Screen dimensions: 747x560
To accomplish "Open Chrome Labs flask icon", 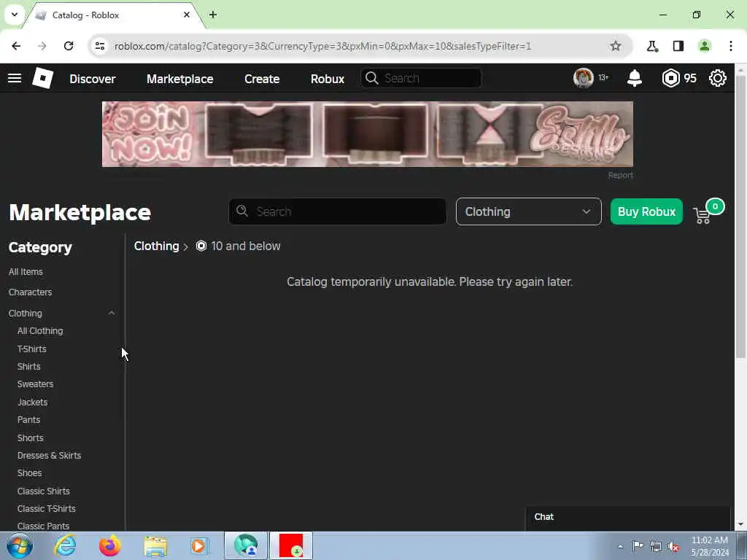I will pyautogui.click(x=652, y=46).
